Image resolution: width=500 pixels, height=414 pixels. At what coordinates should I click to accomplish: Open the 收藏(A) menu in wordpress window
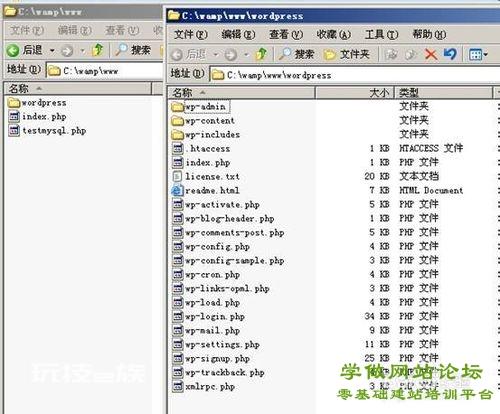[334, 34]
